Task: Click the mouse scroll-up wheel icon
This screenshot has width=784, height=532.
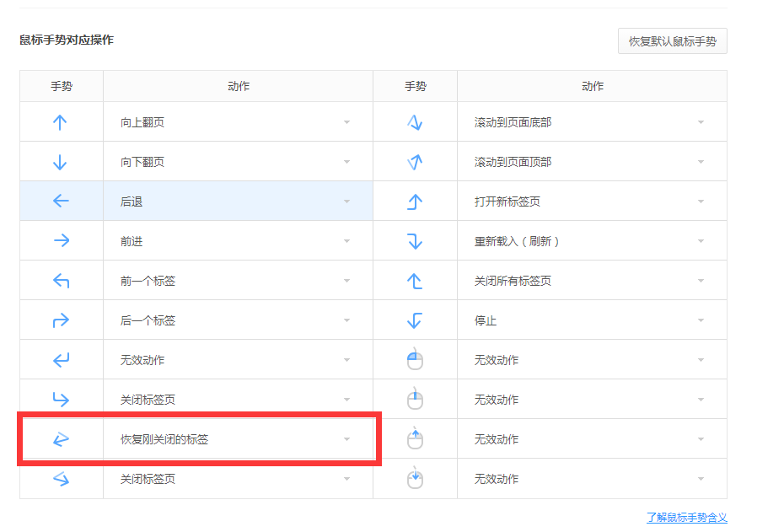Action: (414, 439)
